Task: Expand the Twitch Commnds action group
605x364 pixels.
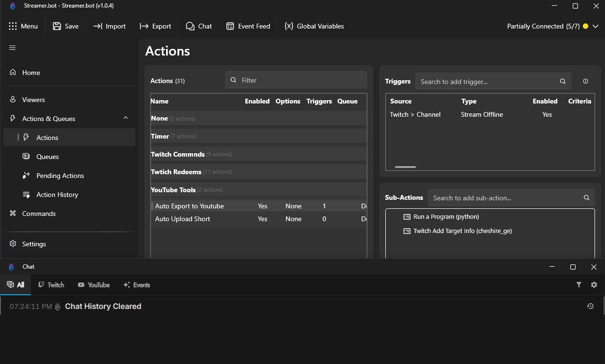Action: pos(178,154)
